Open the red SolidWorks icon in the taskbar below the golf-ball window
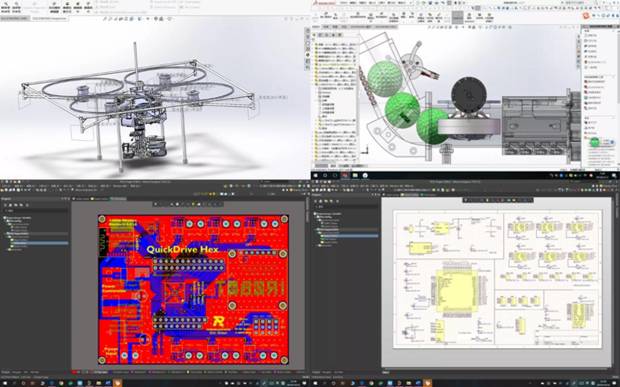The width and height of the screenshot is (620, 387). (345, 175)
